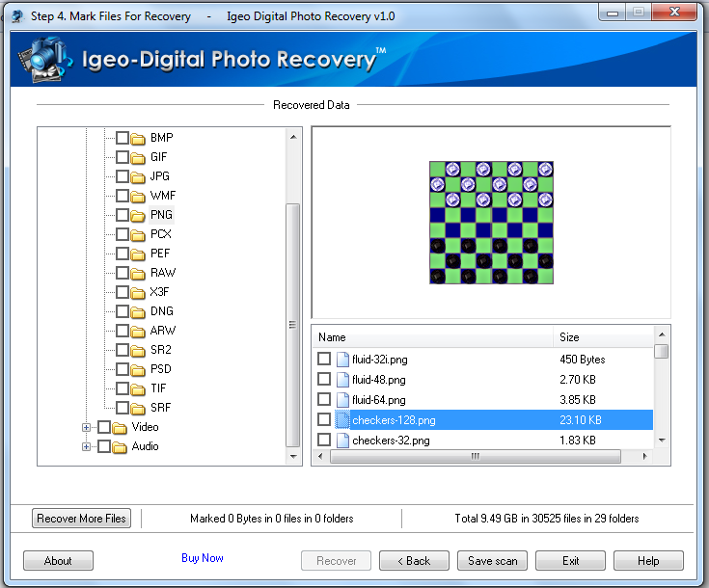Click the PSD folder icon

click(138, 370)
